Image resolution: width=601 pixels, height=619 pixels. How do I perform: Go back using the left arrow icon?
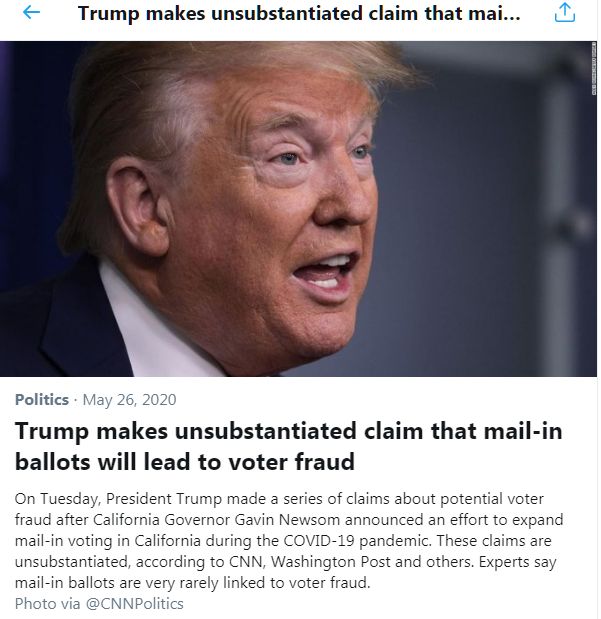point(31,13)
